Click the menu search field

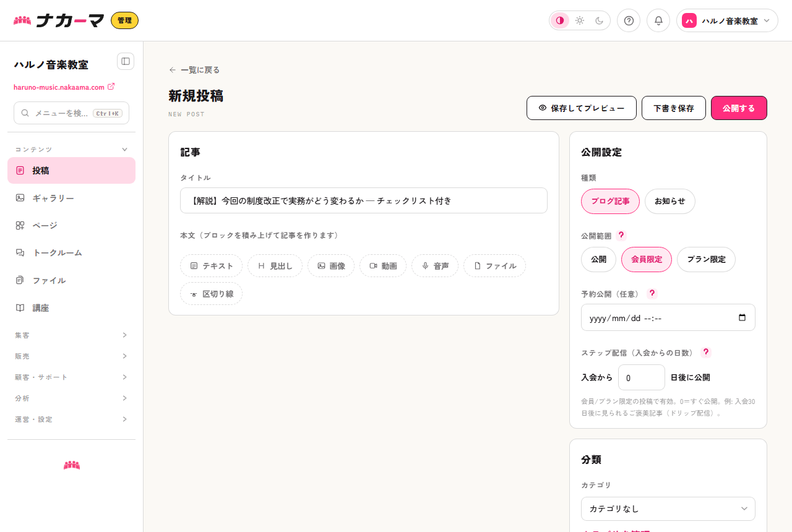(x=71, y=113)
